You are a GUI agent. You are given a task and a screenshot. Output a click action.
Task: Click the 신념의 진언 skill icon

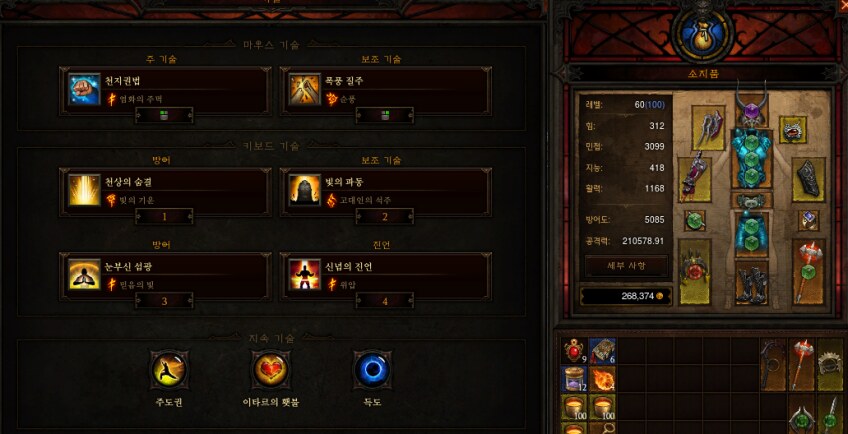(304, 274)
